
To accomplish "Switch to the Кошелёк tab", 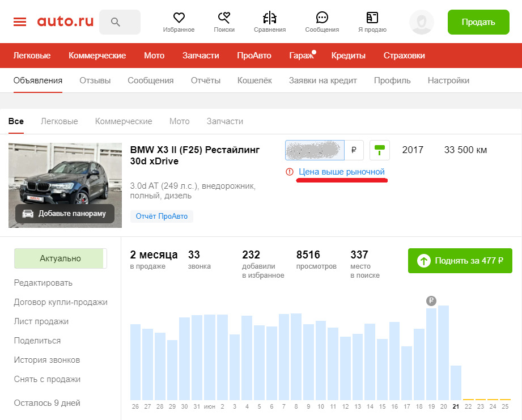I will point(254,80).
